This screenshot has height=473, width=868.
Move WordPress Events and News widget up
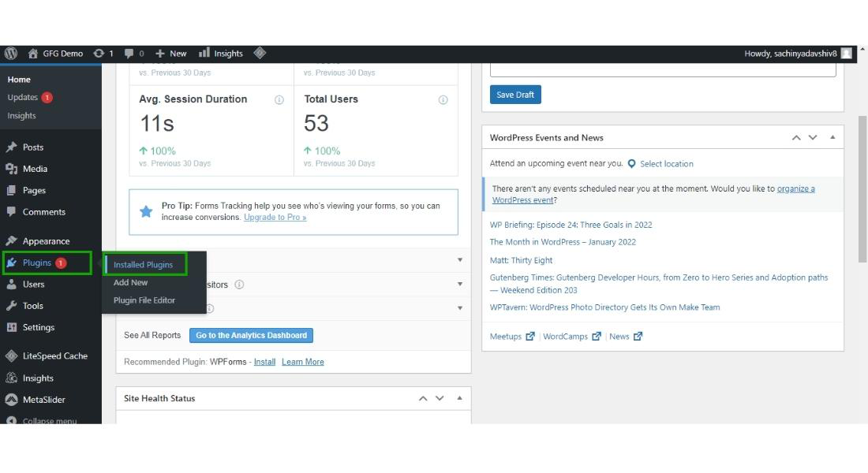click(x=796, y=138)
